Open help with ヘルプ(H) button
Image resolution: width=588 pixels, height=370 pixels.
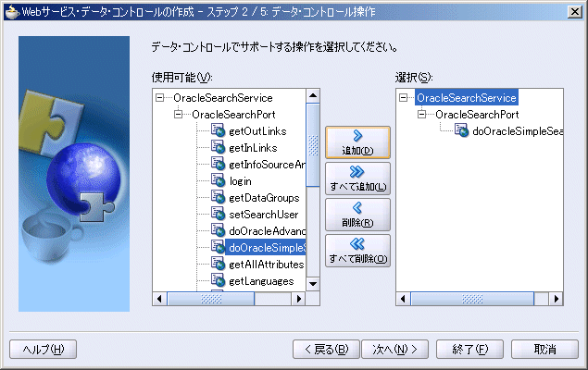tap(44, 350)
